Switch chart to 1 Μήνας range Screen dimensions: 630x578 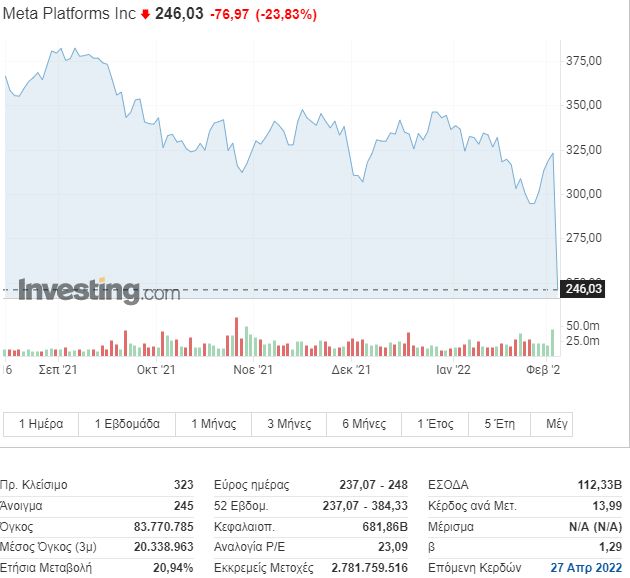[x=213, y=424]
